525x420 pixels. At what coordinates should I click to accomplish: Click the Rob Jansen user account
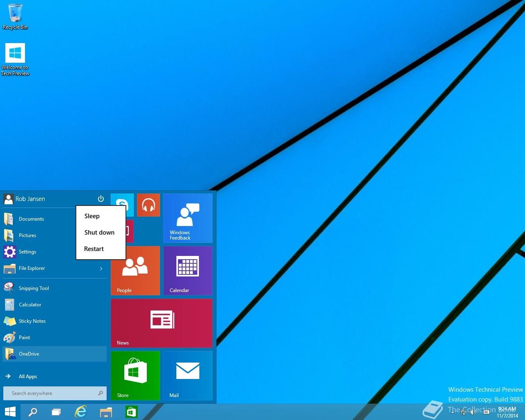tap(25, 199)
